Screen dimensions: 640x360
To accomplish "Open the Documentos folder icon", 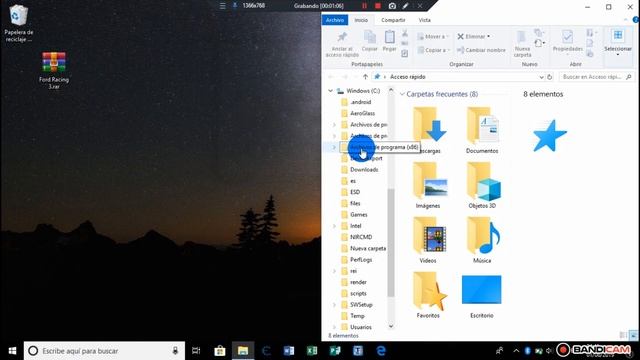I will (482, 126).
